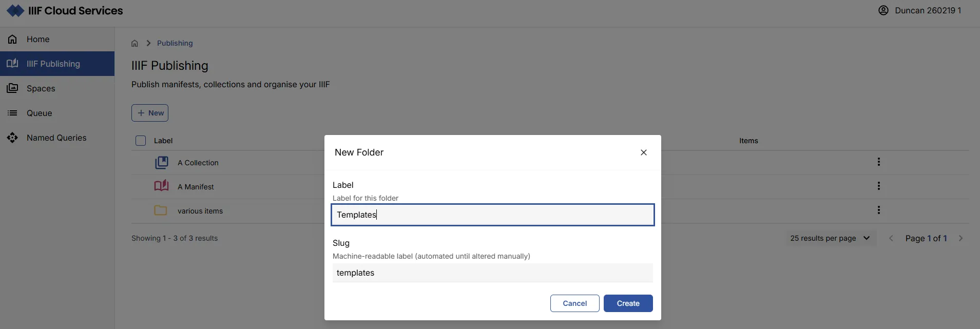The width and height of the screenshot is (980, 329).
Task: Click the Spaces gallery icon in sidebar
Action: (12, 88)
